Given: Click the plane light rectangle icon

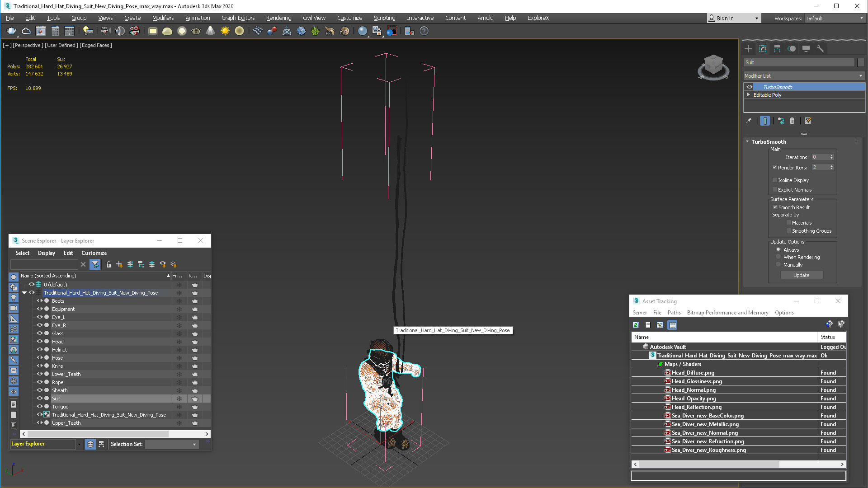Looking at the screenshot, I should [152, 31].
